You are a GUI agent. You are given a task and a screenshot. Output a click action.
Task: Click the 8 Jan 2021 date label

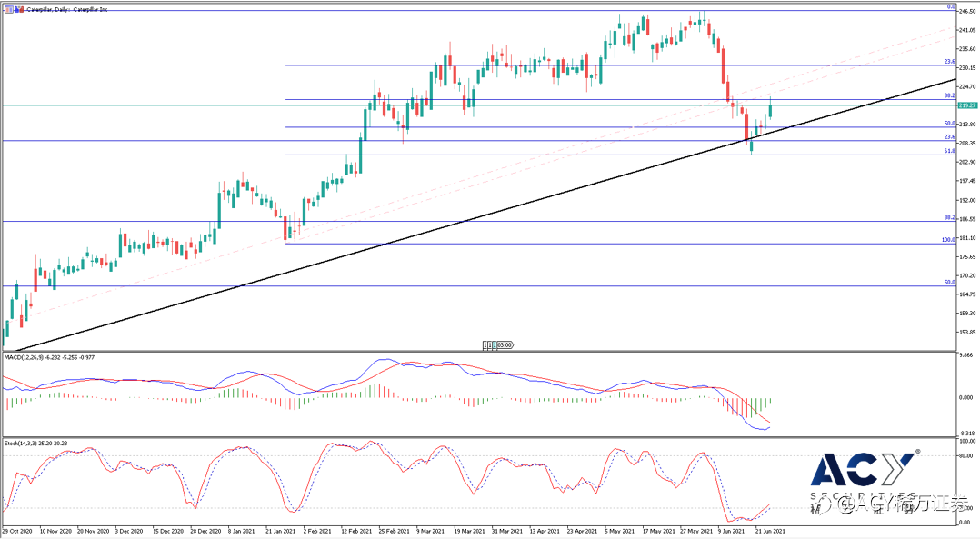(241, 532)
